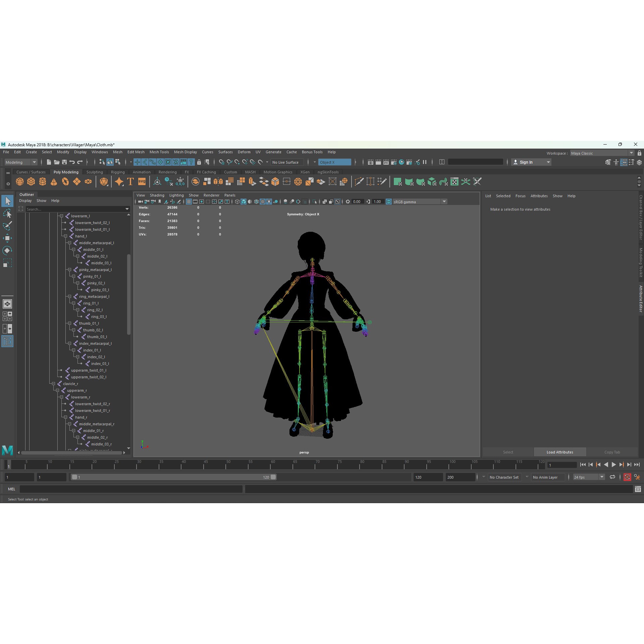
Task: Open the Render Settings icon
Action: (393, 162)
